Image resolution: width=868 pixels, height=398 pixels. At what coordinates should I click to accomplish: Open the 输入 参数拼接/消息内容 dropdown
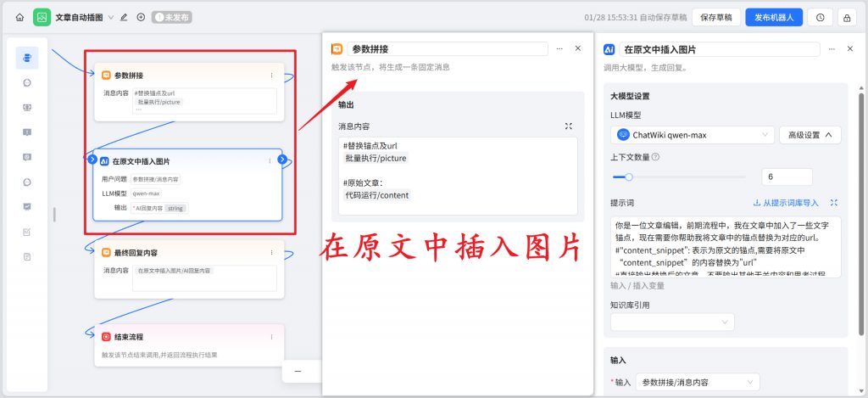point(698,382)
